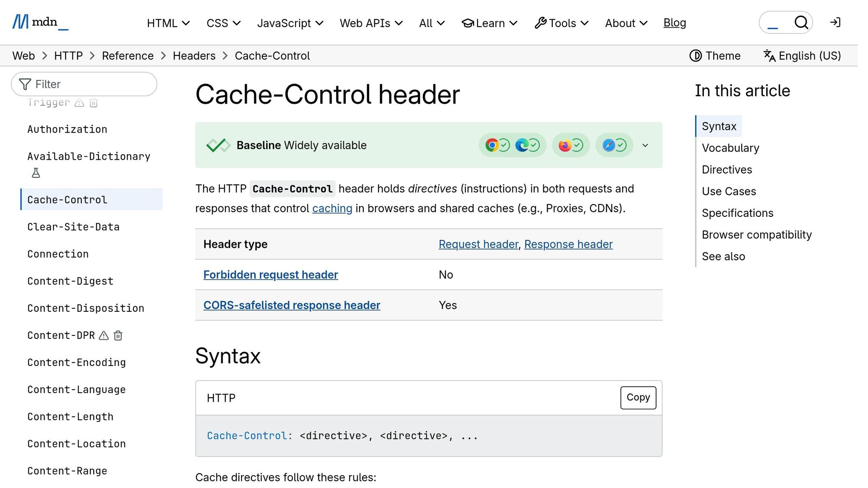Select Available-Dictionary in sidebar
Screen dimensions: 868x488
(89, 156)
